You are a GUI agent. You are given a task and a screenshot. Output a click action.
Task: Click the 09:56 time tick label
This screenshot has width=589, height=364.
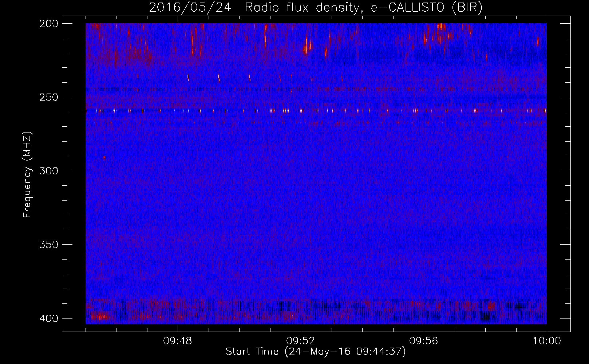tap(424, 341)
